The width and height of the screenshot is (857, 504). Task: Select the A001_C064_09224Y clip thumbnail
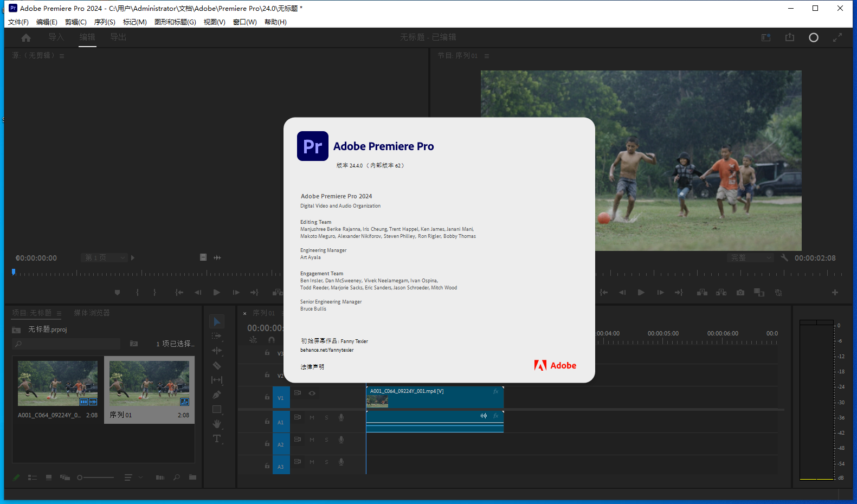point(57,383)
